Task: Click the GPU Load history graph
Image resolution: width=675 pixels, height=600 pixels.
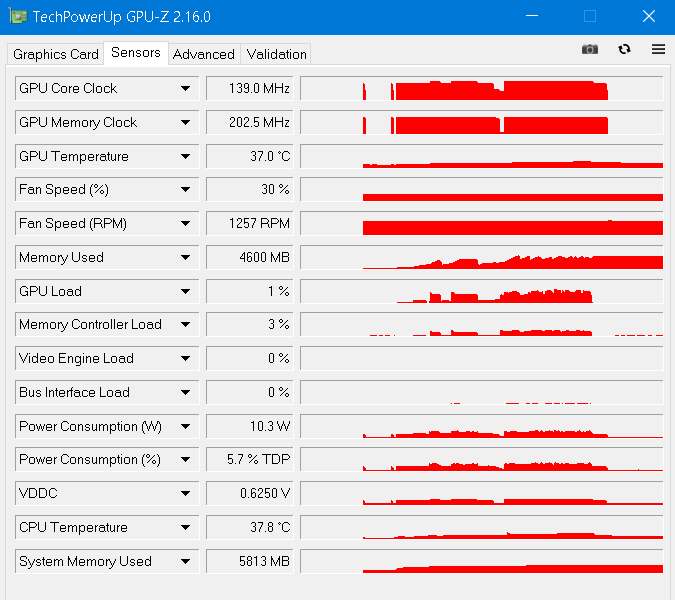Action: tap(482, 291)
